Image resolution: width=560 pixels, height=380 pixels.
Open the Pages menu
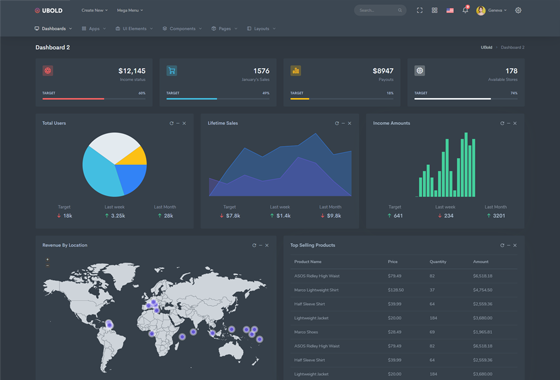224,29
